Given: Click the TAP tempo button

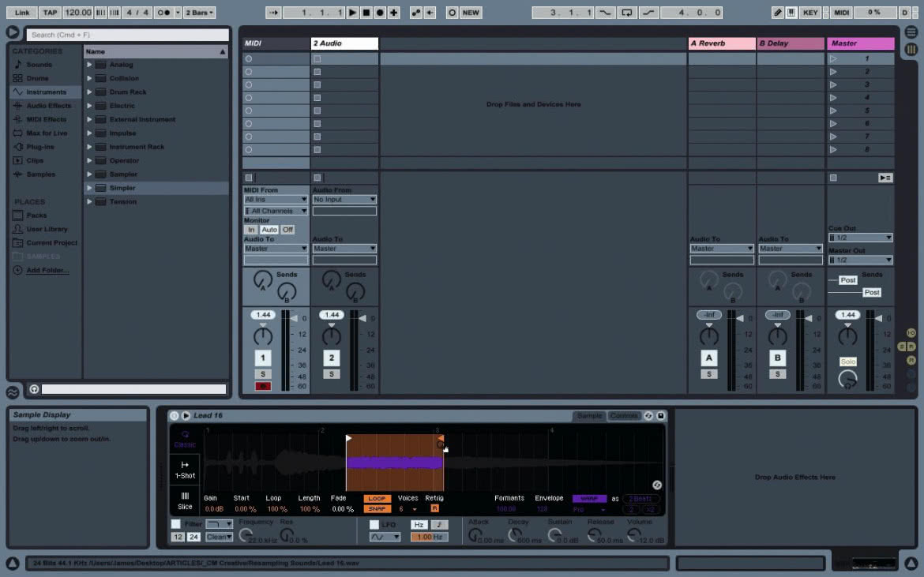Looking at the screenshot, I should 50,13.
